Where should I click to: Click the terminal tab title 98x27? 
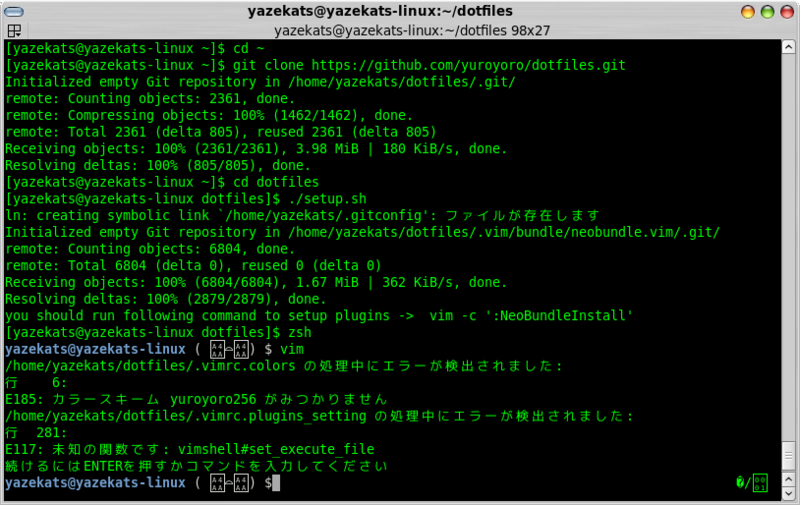(x=412, y=31)
